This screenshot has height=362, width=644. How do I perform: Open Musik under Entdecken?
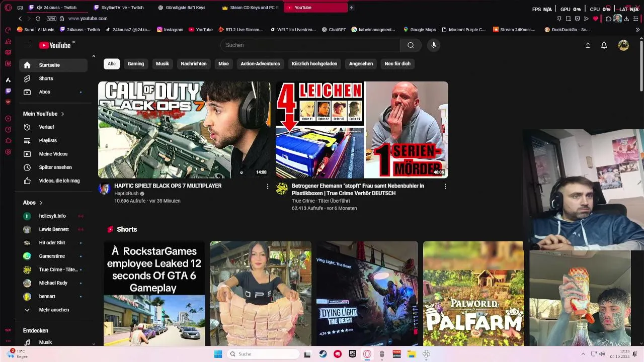[53, 342]
